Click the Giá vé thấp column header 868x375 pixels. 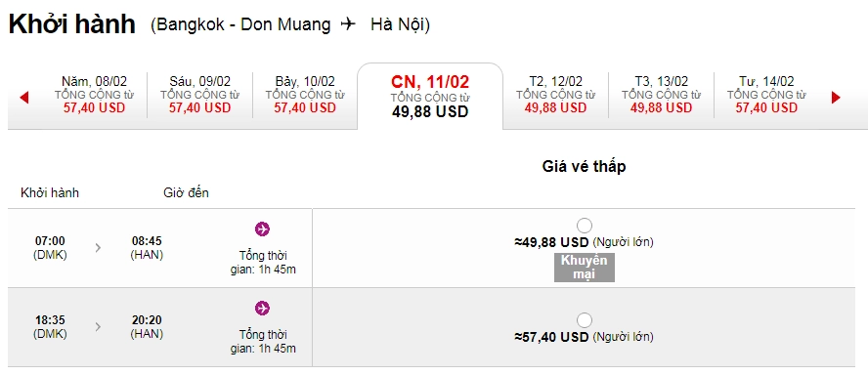pos(584,166)
